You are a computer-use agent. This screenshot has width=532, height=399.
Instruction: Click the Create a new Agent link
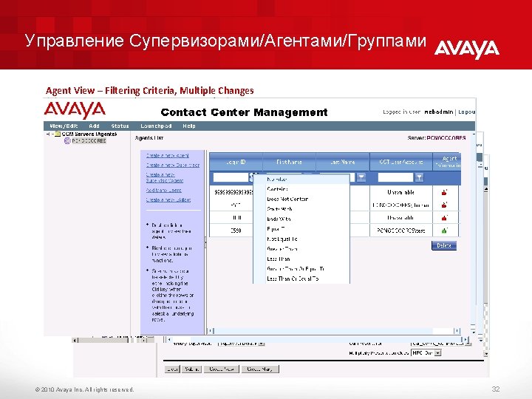[x=168, y=155]
